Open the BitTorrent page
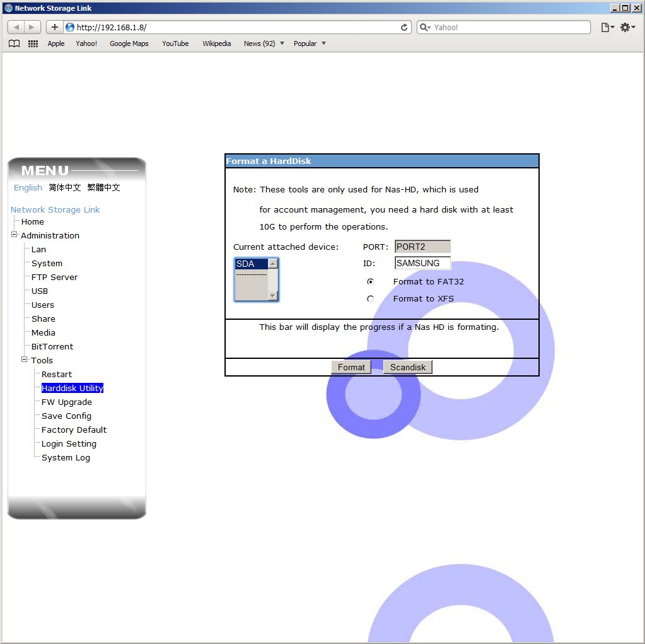 pyautogui.click(x=52, y=346)
